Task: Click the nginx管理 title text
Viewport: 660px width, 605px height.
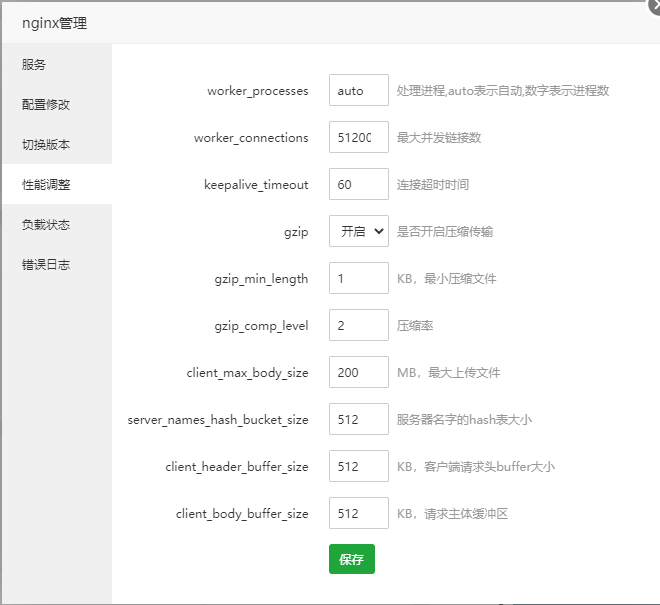Action: 54,23
